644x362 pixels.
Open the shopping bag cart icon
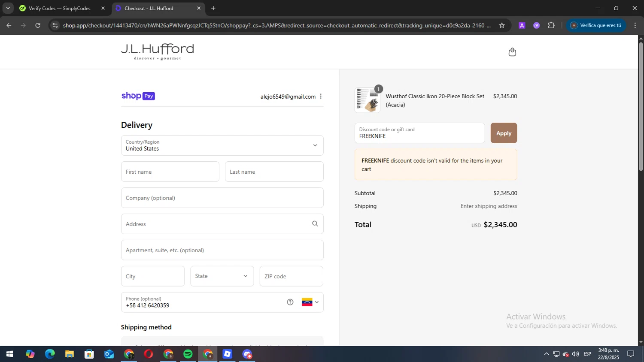[x=512, y=52]
